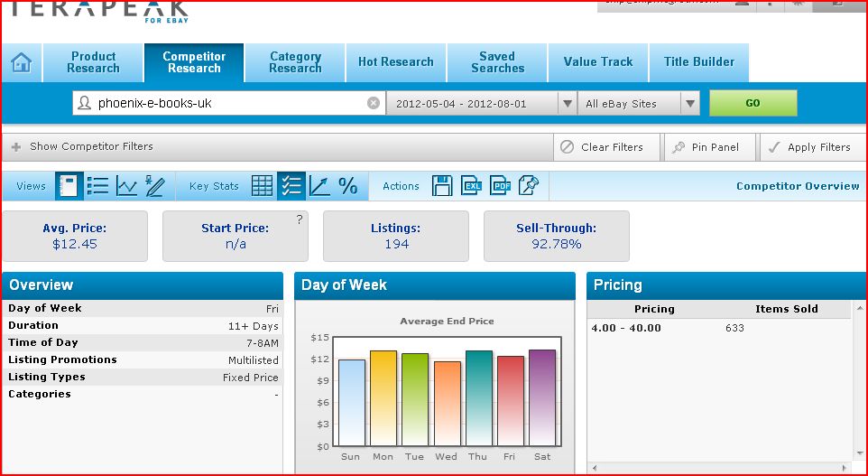Show the key stats grid table icon
Screen dimensions: 868x476
pyautogui.click(x=262, y=186)
